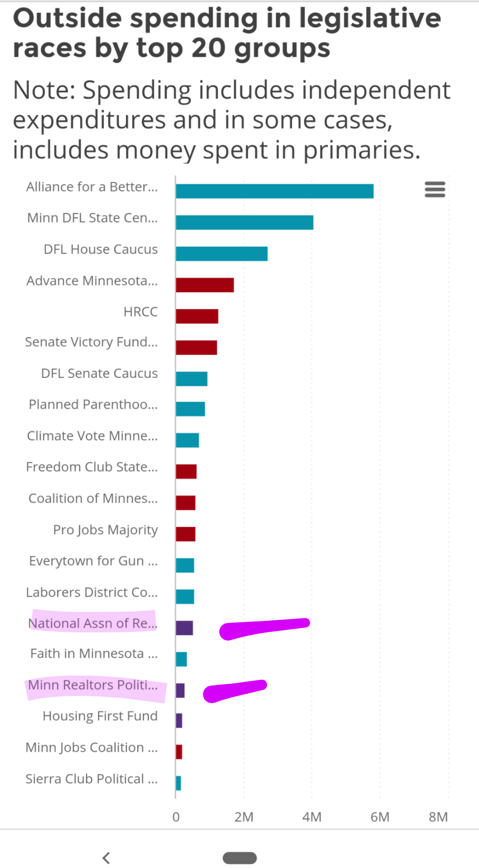Select the Housing First Fund bar

pos(179,721)
